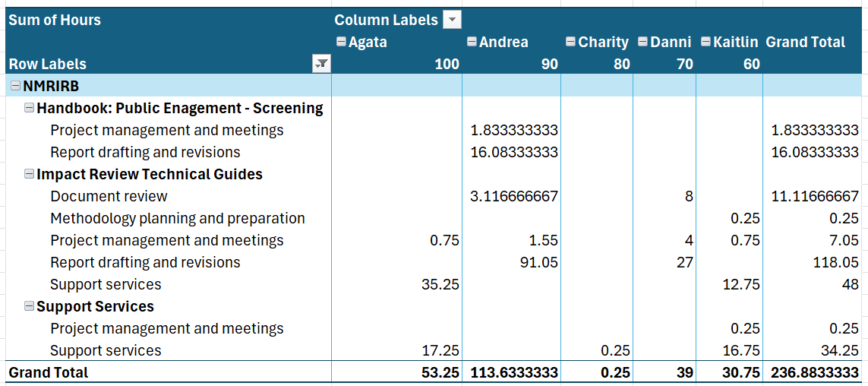Collapse the Agata column group
This screenshot has height=386, width=868.
click(341, 42)
